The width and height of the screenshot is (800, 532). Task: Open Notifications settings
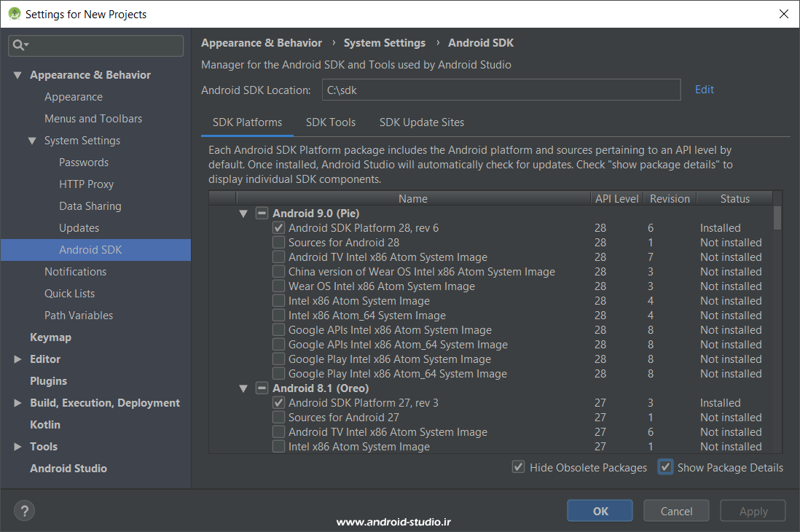[x=76, y=272]
